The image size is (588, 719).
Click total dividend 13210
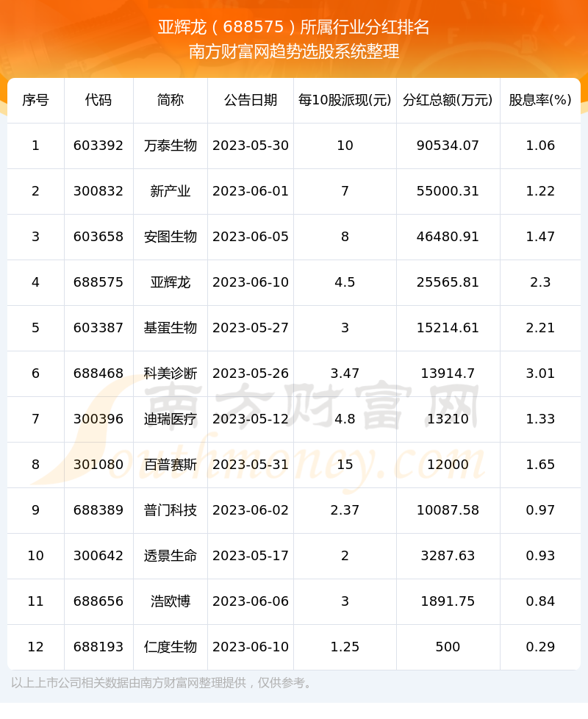click(x=448, y=418)
